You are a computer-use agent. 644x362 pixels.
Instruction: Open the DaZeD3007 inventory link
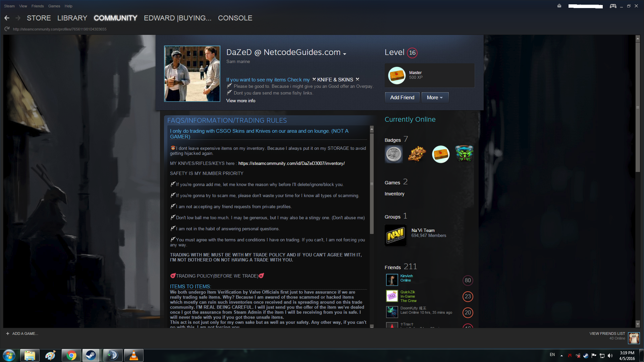tap(291, 164)
